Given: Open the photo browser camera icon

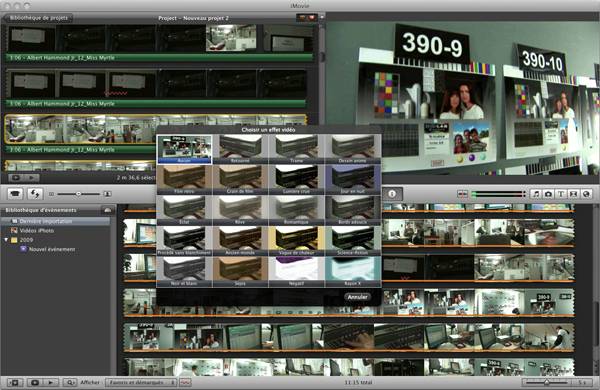Looking at the screenshot, I should pos(548,194).
